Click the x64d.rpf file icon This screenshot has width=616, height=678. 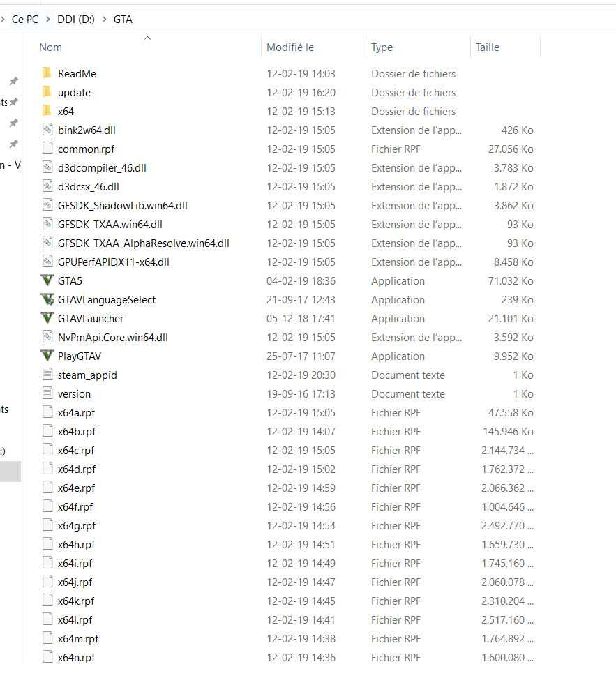point(47,468)
